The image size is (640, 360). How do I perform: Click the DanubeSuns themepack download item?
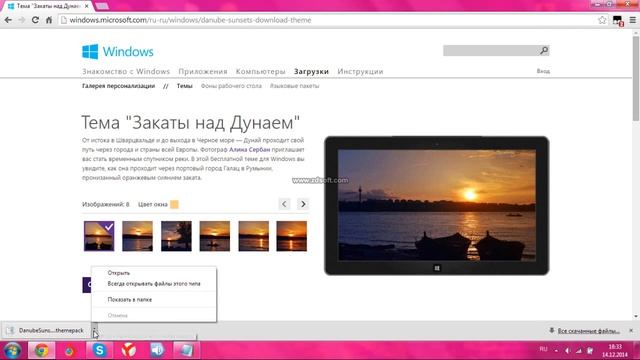45,330
